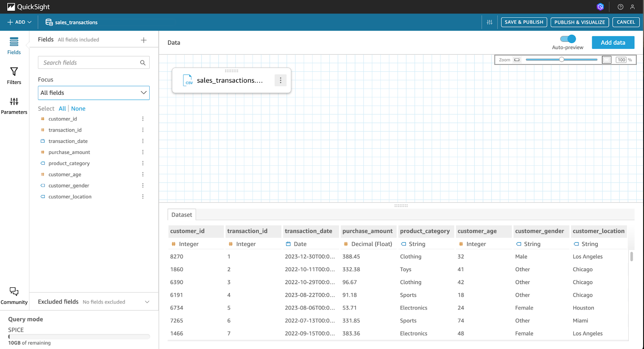Viewport: 644px width, 349px height.
Task: Change data type of transaction_id column
Action: pos(242,244)
